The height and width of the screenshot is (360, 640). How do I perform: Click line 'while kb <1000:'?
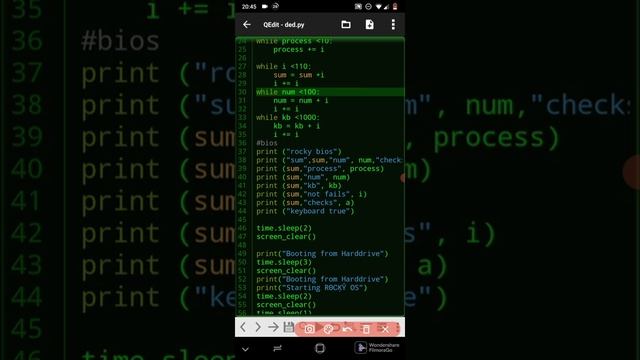coord(288,118)
